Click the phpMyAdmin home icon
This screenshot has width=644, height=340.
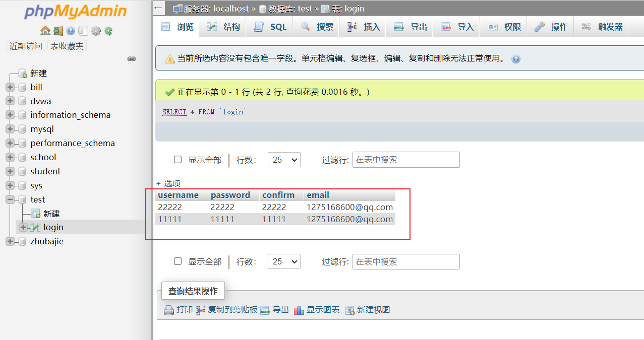tap(45, 31)
